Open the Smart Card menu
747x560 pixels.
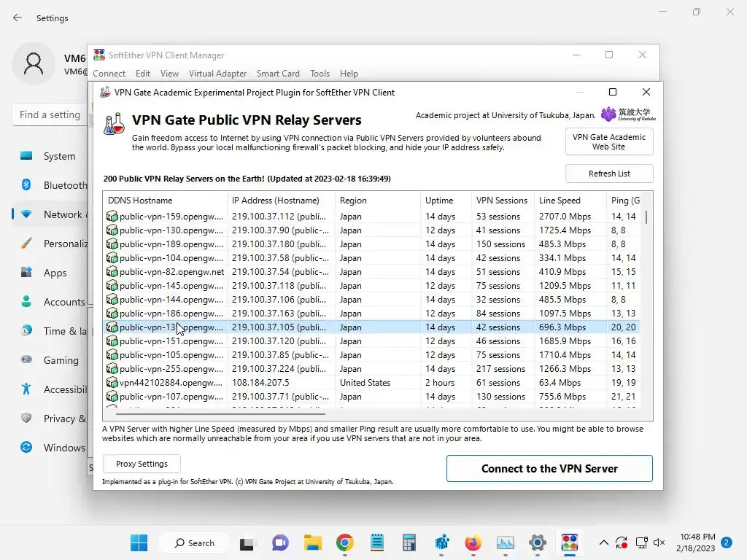[278, 74]
